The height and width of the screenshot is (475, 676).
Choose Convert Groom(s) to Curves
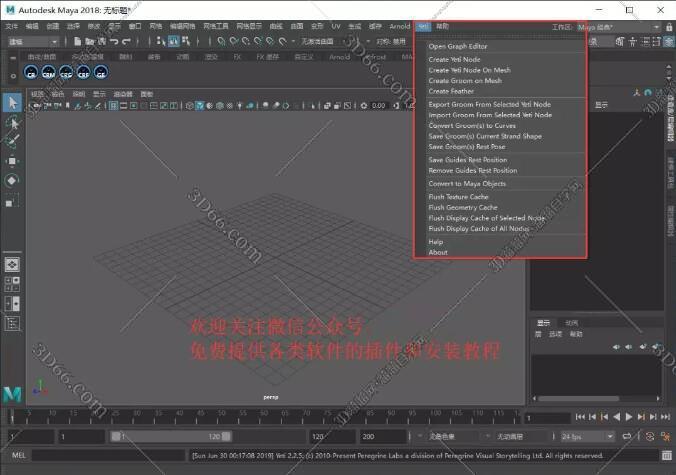(472, 125)
